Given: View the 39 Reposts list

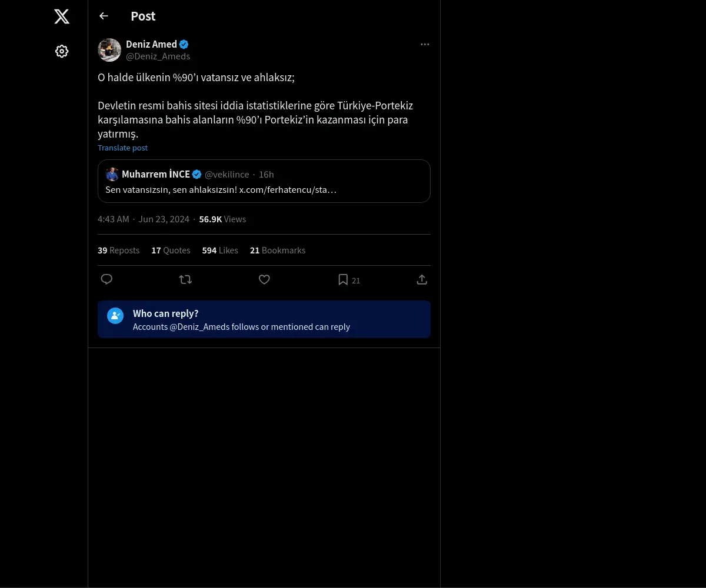Looking at the screenshot, I should (x=118, y=250).
